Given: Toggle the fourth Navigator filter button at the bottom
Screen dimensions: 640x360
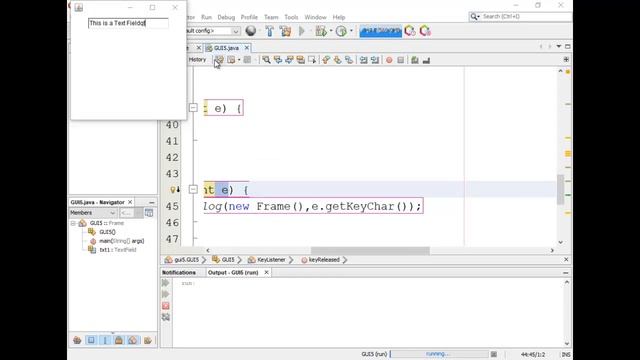Looking at the screenshot, I should click(x=119, y=340).
